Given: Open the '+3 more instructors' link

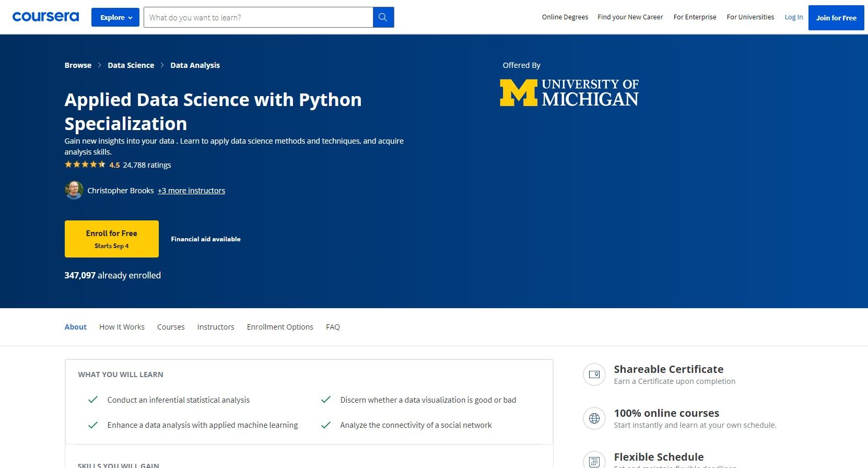Looking at the screenshot, I should point(191,191).
